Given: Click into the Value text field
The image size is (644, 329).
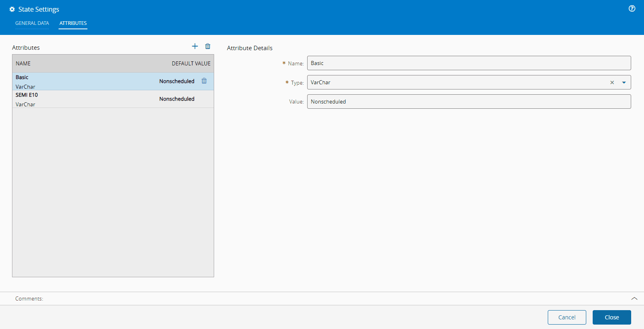Looking at the screenshot, I should pos(468,102).
